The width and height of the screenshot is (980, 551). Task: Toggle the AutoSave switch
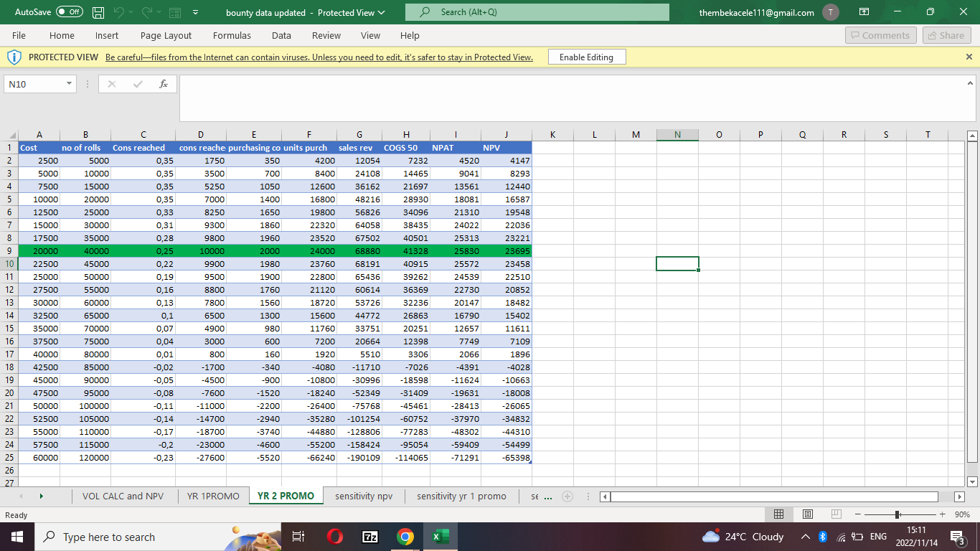click(x=70, y=12)
